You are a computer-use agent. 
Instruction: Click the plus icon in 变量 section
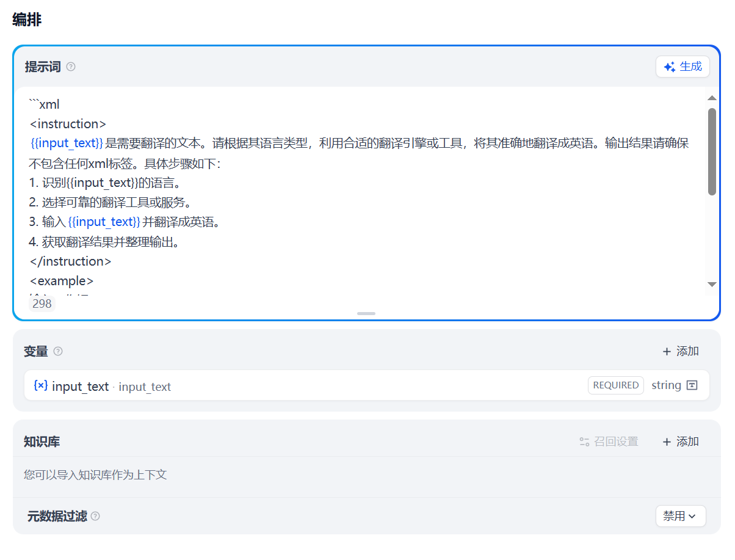point(667,351)
